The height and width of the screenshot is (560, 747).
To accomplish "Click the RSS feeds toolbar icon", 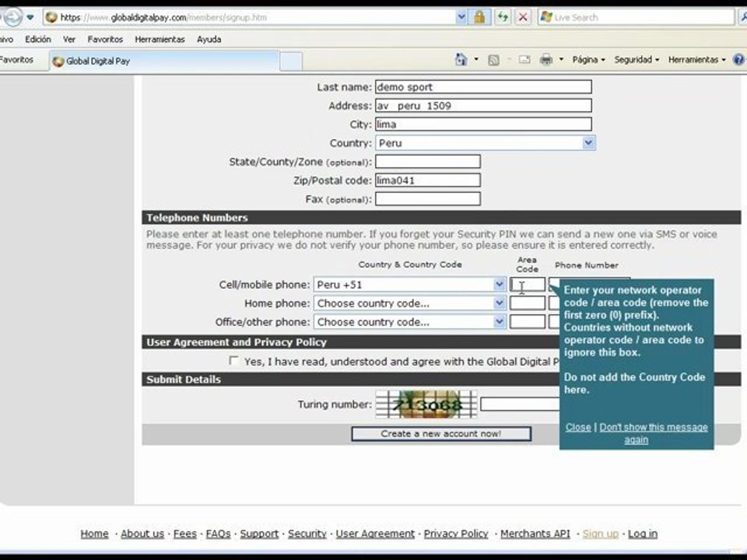I will tap(493, 60).
